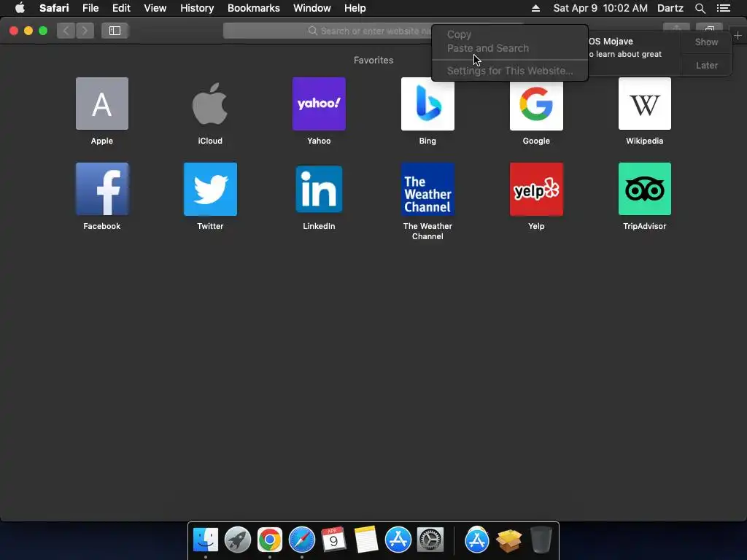747x560 pixels.
Task: Click the Share toolbar button
Action: pyautogui.click(x=676, y=28)
